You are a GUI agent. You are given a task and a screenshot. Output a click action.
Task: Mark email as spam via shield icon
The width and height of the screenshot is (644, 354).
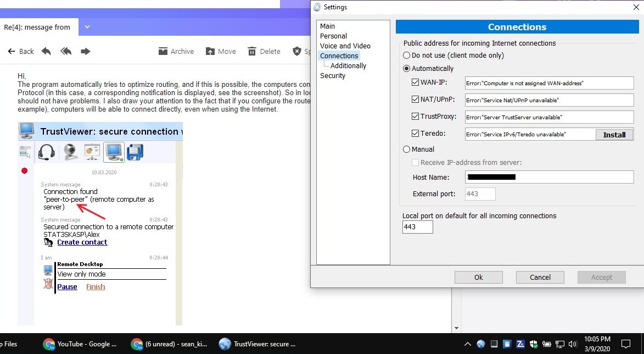coord(297,51)
